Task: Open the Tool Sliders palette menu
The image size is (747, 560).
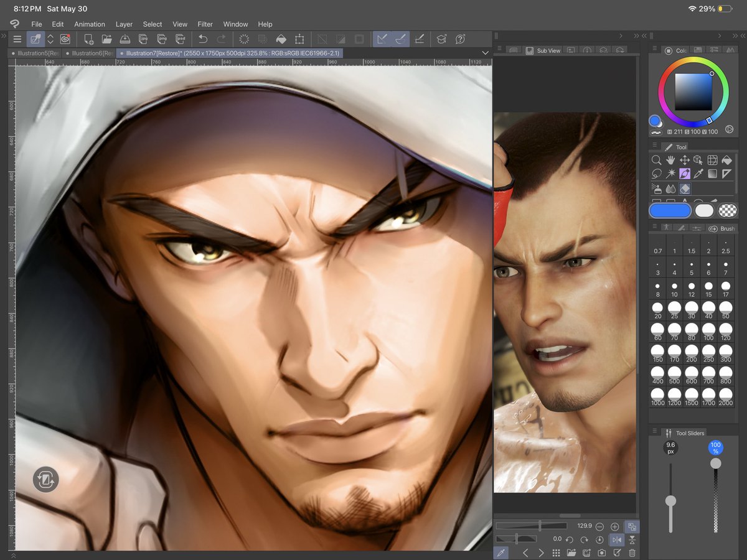Action: click(x=654, y=432)
